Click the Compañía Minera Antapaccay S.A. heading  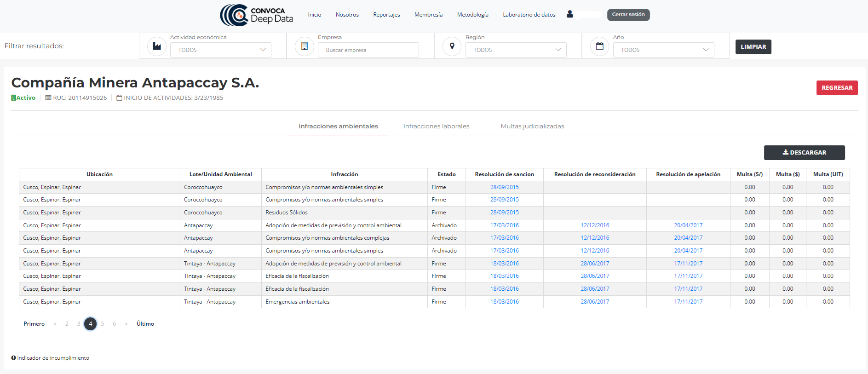click(x=135, y=83)
